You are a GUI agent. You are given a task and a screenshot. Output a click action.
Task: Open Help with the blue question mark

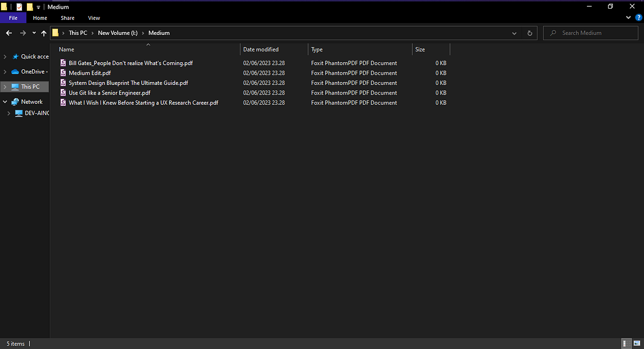638,18
